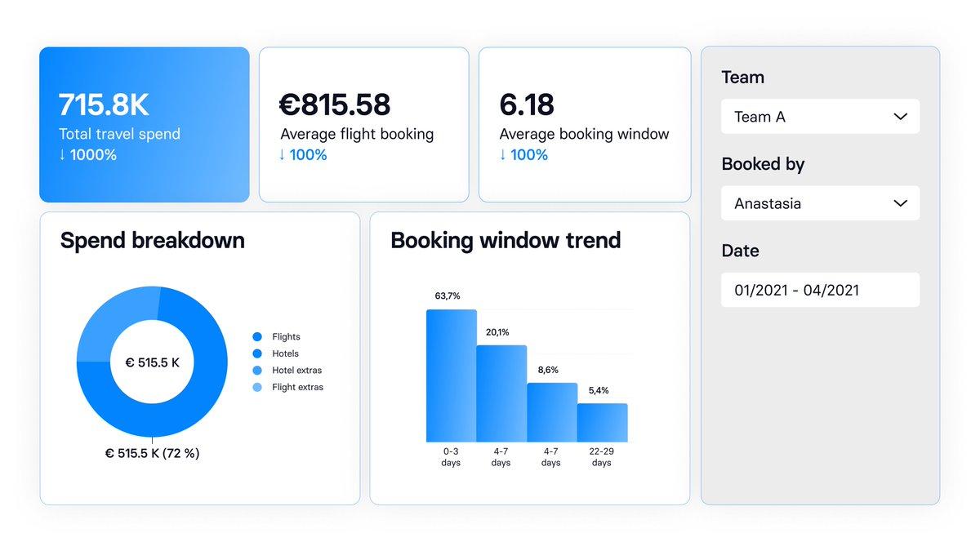
Task: Click the Date filter label
Action: 741,251
